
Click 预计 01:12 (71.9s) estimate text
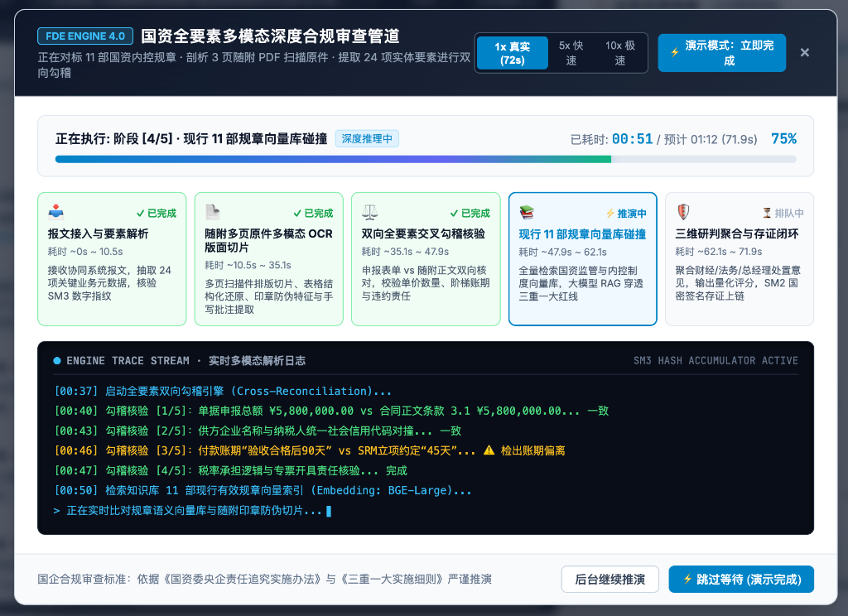pos(711,140)
